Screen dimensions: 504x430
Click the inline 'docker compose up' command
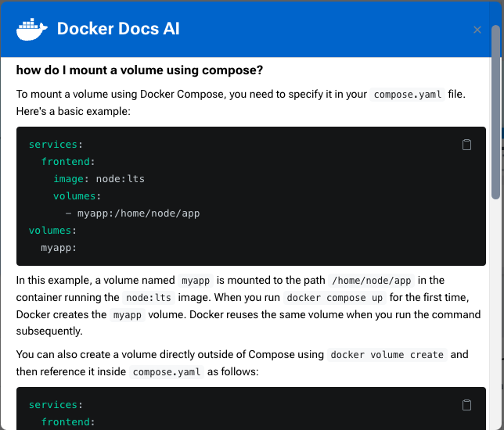335,298
